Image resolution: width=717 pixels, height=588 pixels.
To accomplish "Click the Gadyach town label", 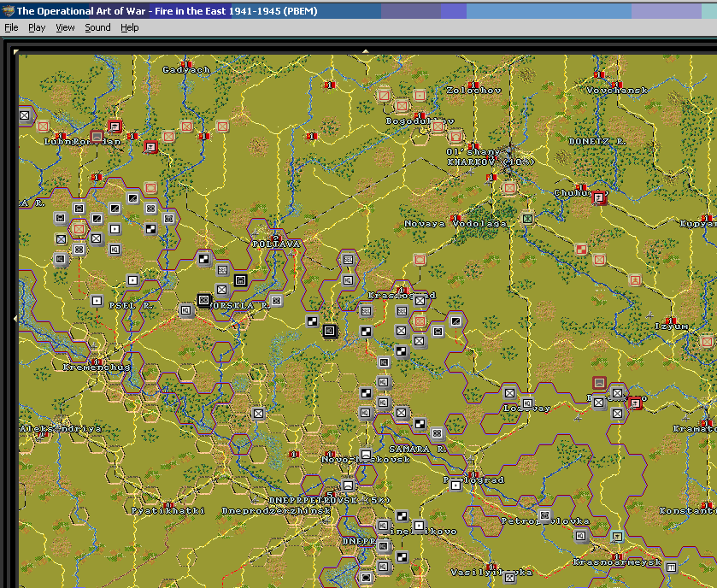I will (x=186, y=70).
